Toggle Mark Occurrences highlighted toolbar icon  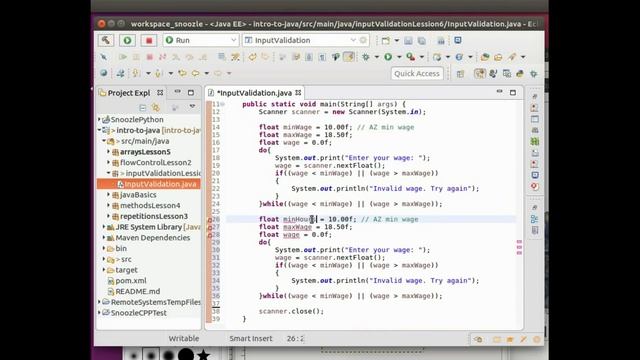point(349,57)
